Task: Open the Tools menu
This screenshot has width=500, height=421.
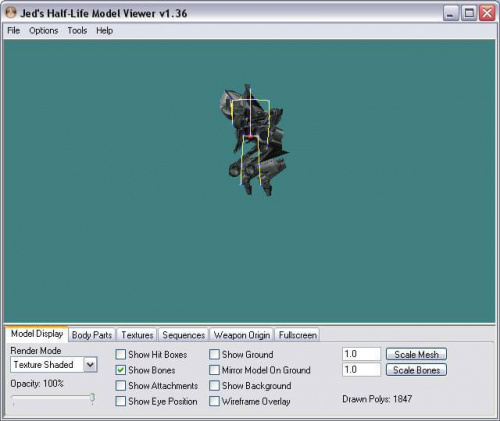Action: coord(77,31)
